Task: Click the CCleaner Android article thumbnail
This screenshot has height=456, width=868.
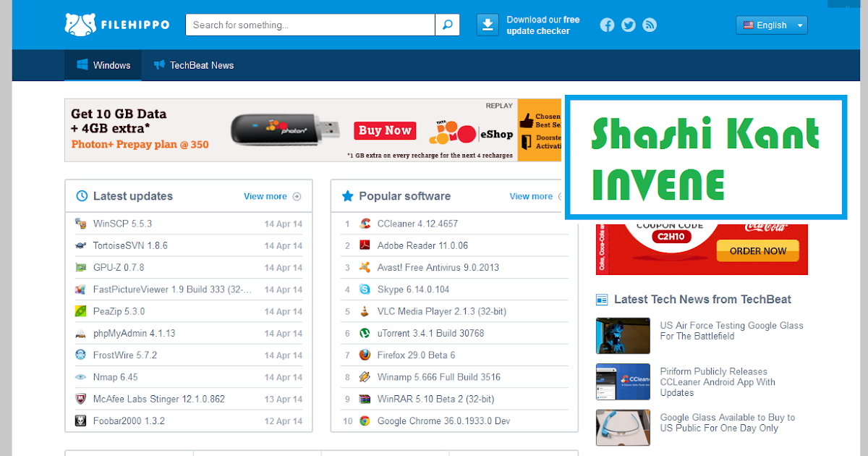Action: coord(623,382)
